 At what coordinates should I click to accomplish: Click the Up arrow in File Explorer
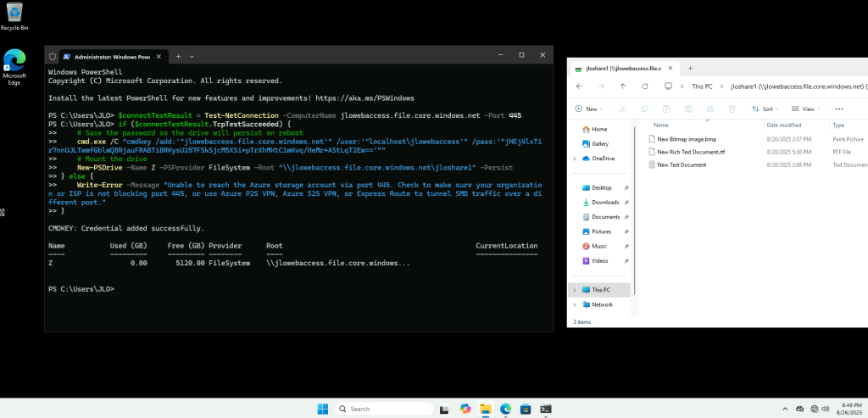click(x=623, y=86)
